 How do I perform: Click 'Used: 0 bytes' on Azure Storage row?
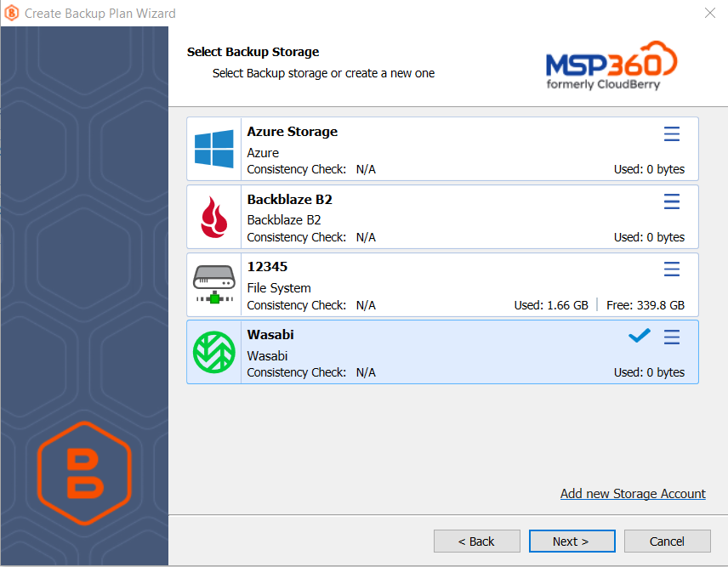click(x=649, y=169)
